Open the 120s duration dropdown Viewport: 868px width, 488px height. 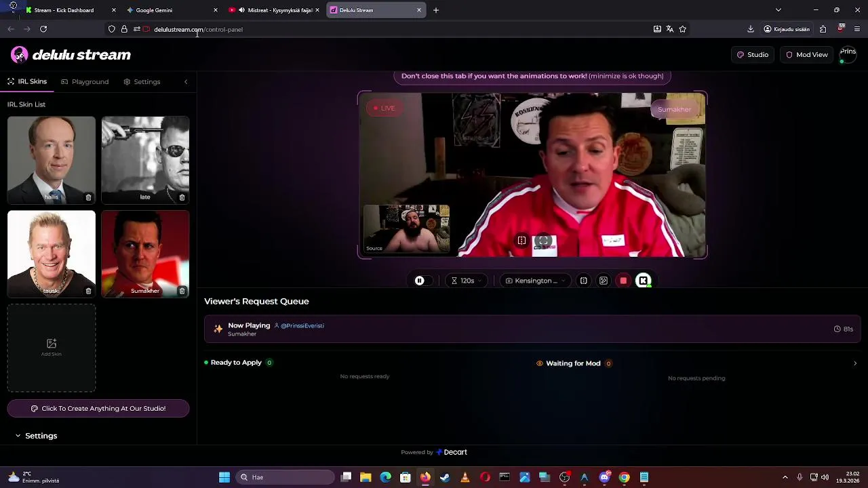pos(467,281)
